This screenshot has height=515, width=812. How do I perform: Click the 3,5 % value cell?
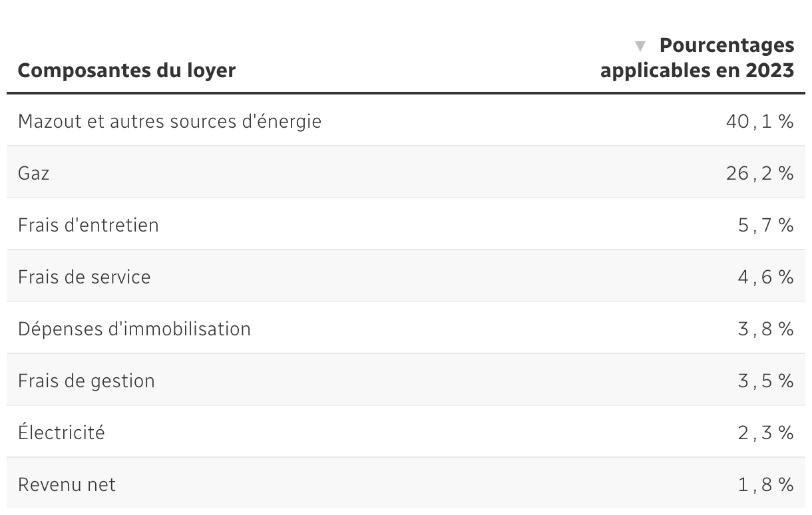pyautogui.click(x=766, y=381)
